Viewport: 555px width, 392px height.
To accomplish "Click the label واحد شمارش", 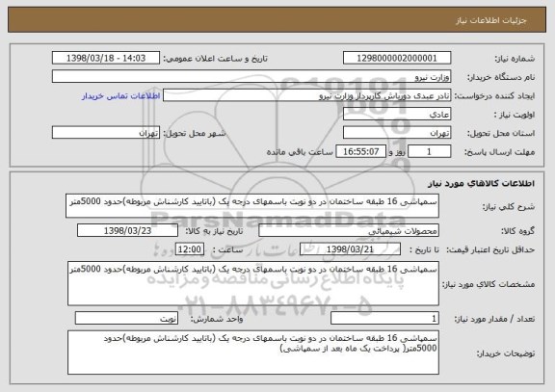I will tap(217, 319).
